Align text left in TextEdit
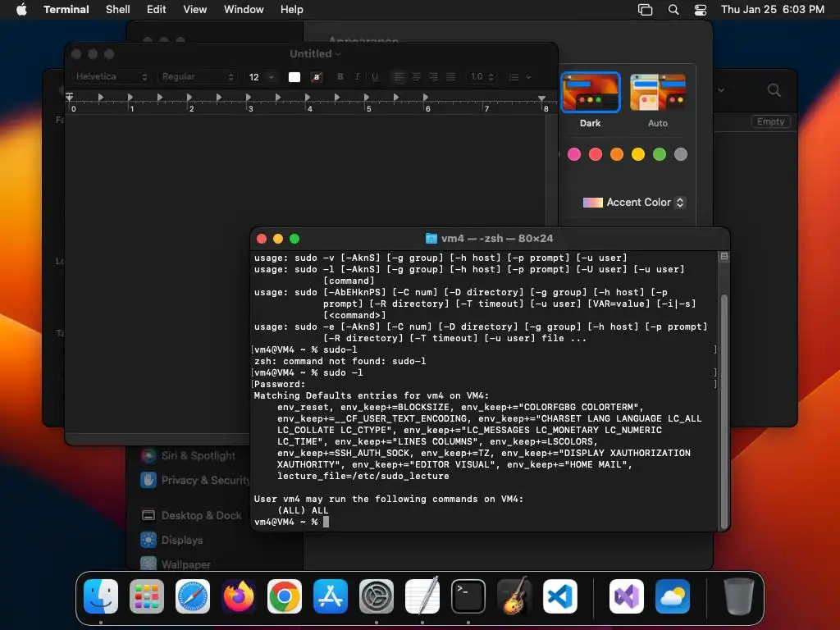This screenshot has width=840, height=630. (398, 77)
